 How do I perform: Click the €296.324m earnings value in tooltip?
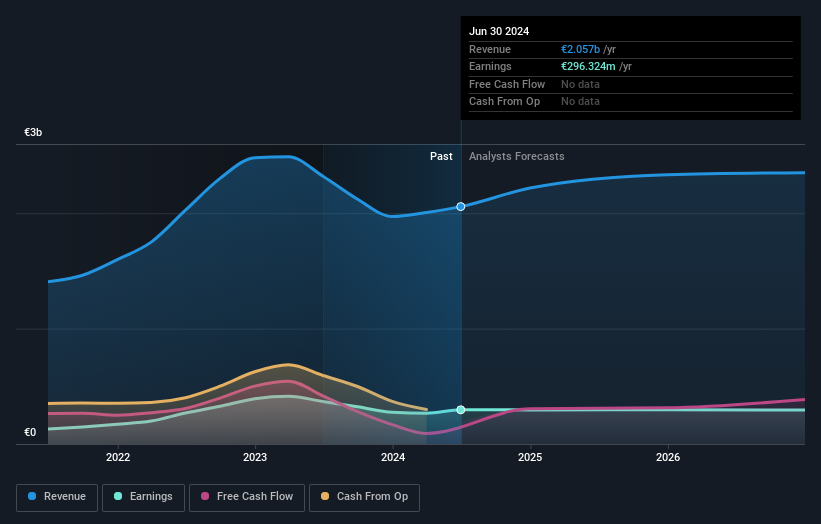click(588, 66)
